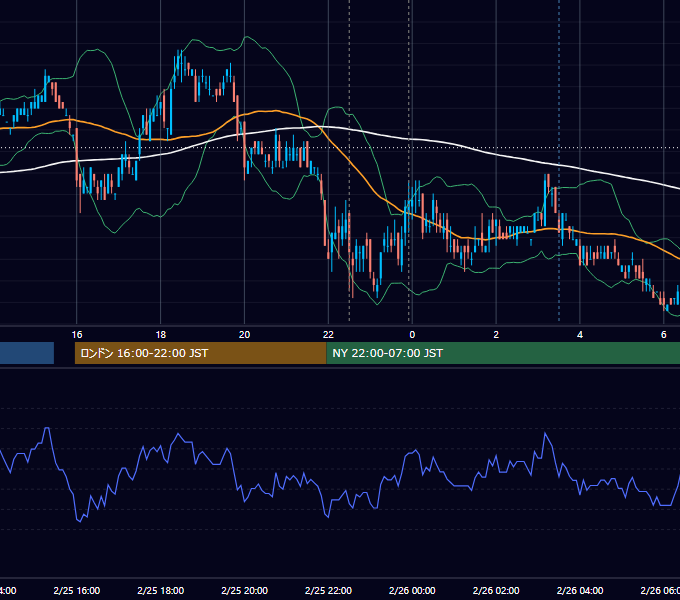Click the 22 hour label on the chart axis
Screen dimensions: 680x600
coord(328,334)
